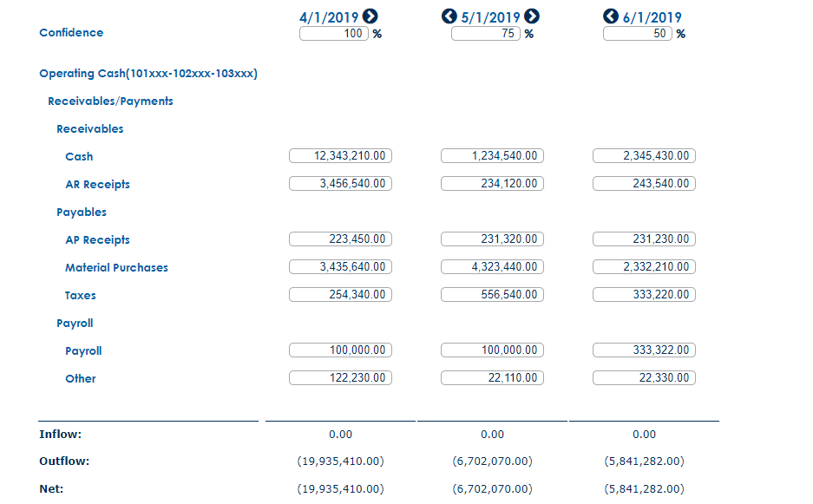The image size is (813, 504).
Task: Click Outflow value (6,702,070.00)
Action: [x=493, y=461]
